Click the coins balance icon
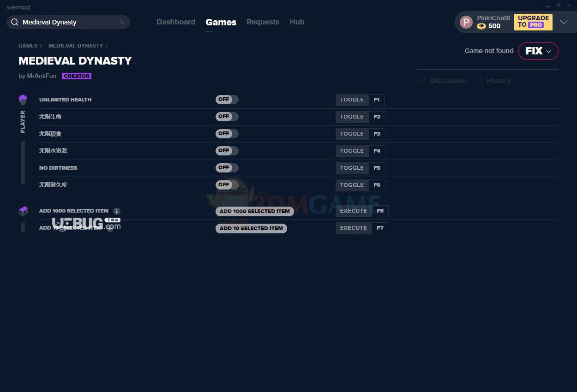The height and width of the screenshot is (392, 577). 481,26
